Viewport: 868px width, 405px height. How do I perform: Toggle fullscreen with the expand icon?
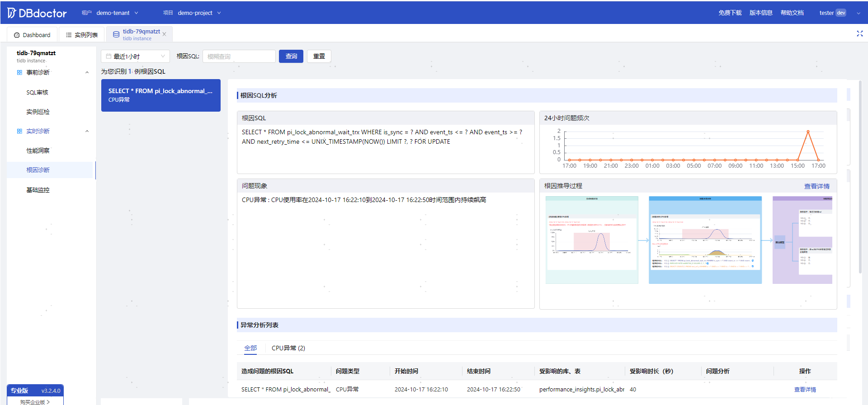click(860, 33)
